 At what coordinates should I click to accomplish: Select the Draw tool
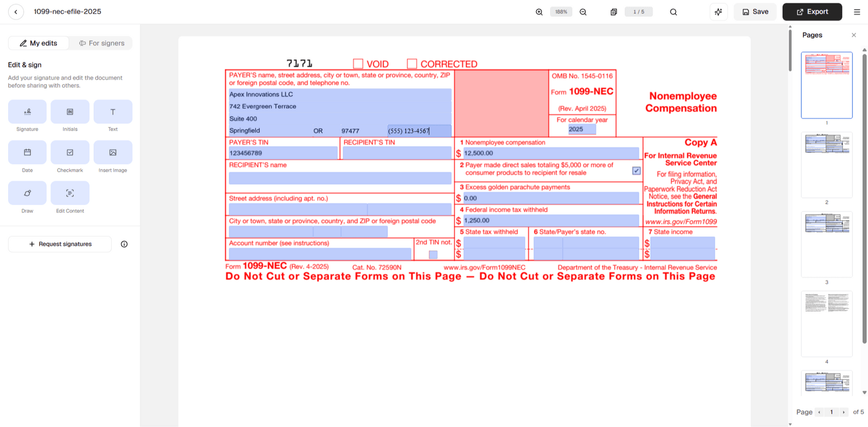(x=27, y=193)
